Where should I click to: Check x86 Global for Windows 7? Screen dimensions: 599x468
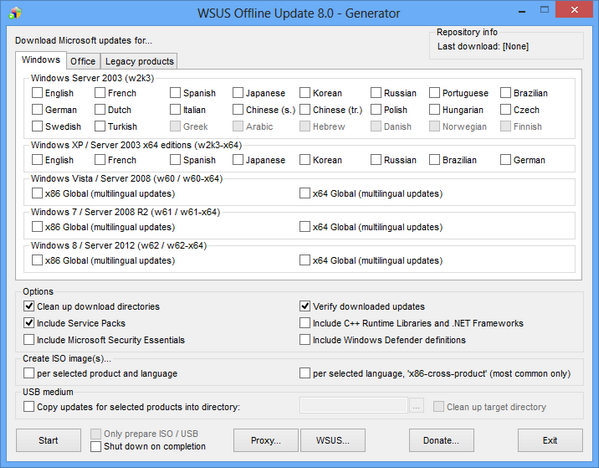37,227
